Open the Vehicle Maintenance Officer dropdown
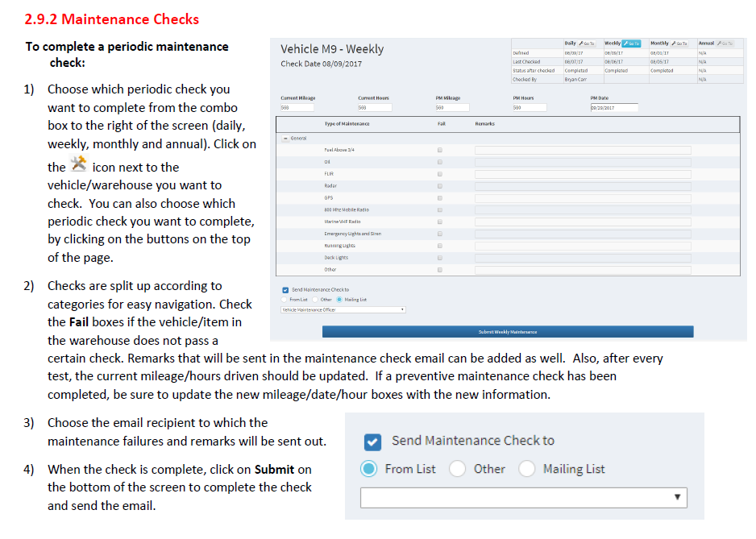Screen dimensions: 756x539 point(343,310)
